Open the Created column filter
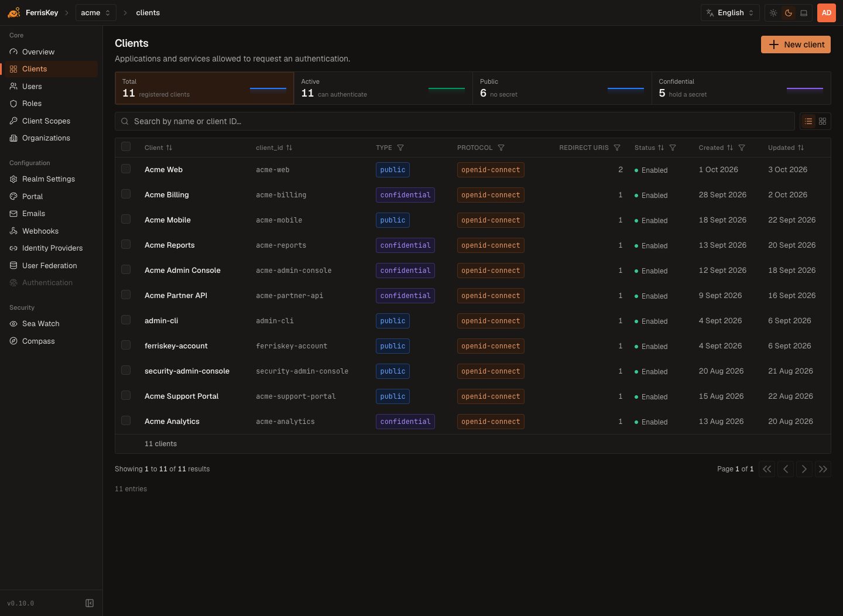Viewport: 843px width, 616px height. (742, 148)
